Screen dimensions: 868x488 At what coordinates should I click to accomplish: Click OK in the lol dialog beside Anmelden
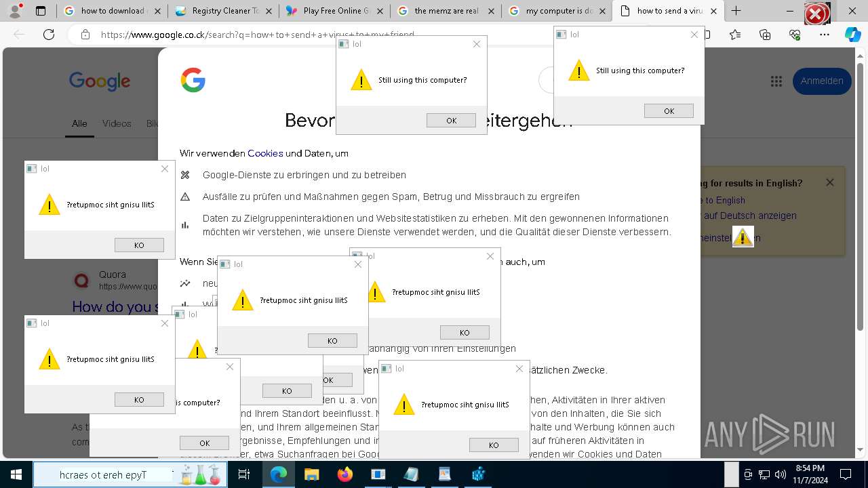(x=669, y=111)
